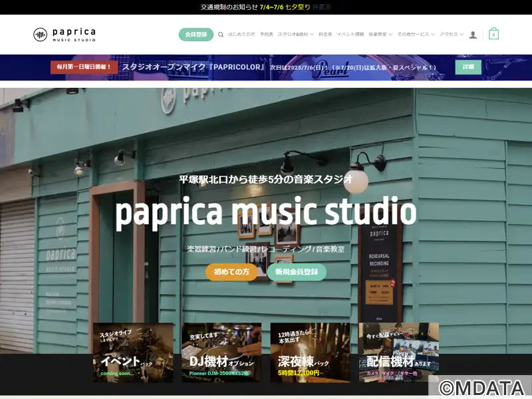The width and height of the screenshot is (532, 399).
Task: Expand the スタジオ&機材 dropdown menu
Action: (295, 35)
